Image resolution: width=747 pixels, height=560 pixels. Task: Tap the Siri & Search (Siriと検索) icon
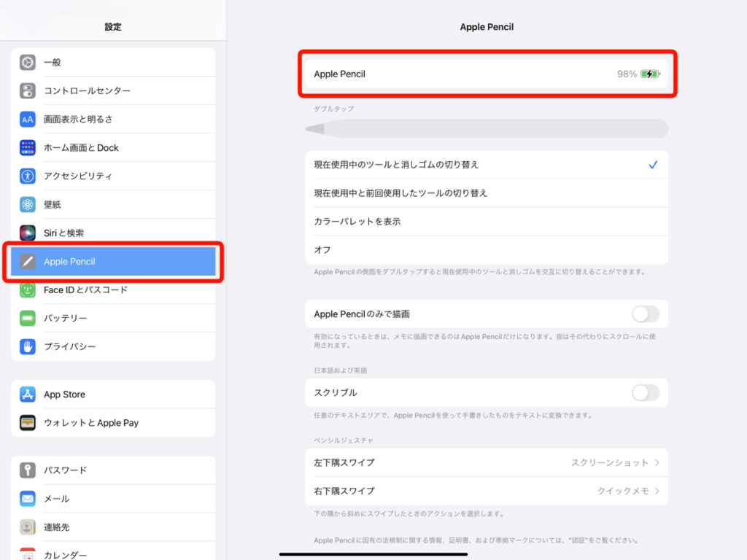28,233
